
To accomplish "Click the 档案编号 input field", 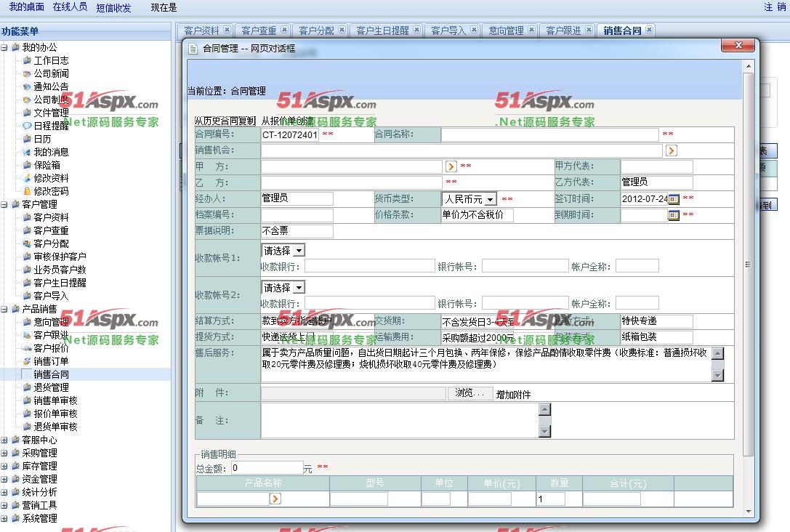I will [297, 215].
